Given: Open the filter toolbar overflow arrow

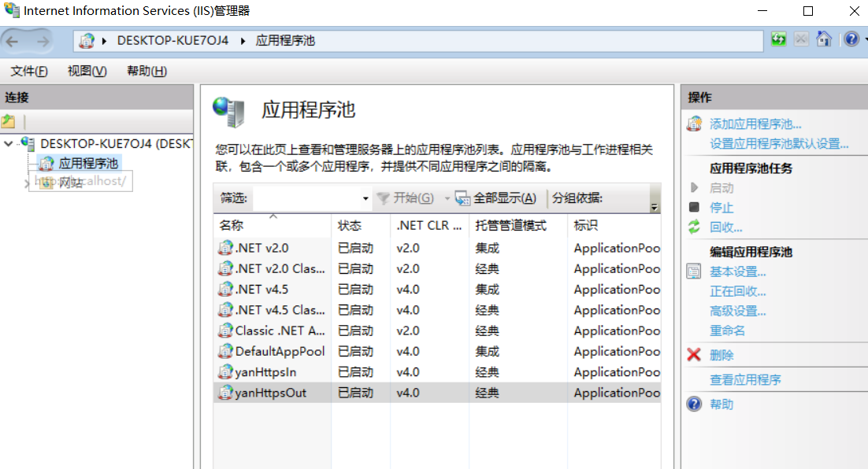Looking at the screenshot, I should (655, 208).
